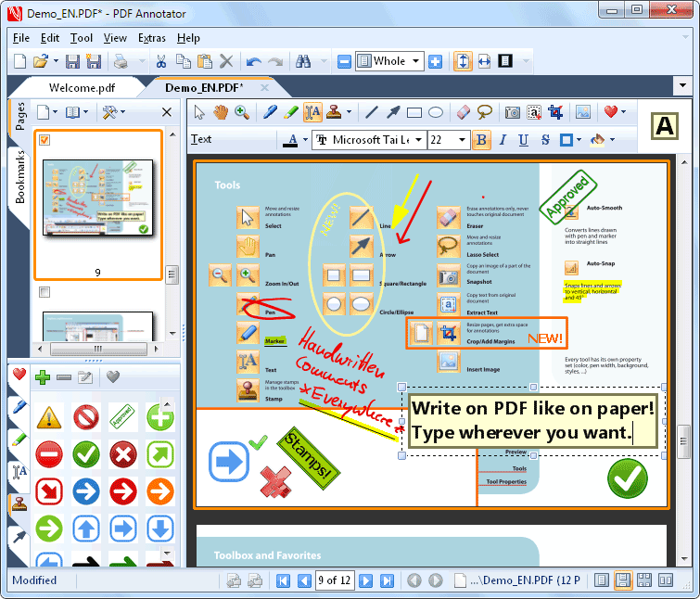Screen dimensions: 700x599
Task: Open the Extras menu
Action: [x=152, y=38]
